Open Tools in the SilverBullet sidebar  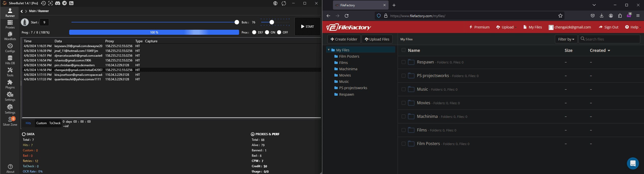(10, 72)
